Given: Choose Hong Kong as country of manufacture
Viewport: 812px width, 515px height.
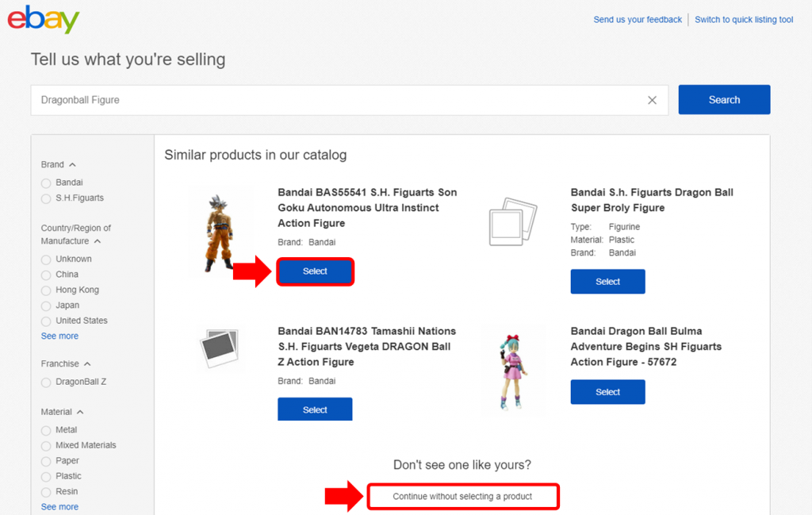Looking at the screenshot, I should 46,290.
